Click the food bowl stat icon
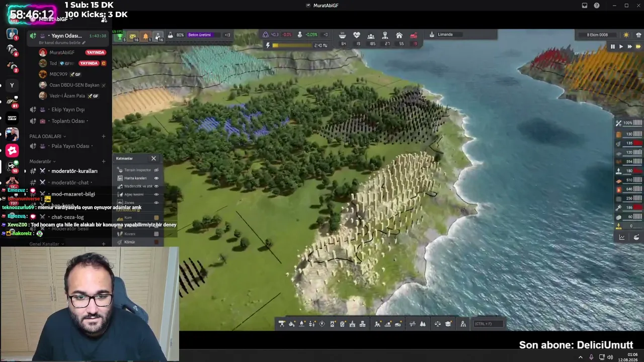Screen dimensions: 644x362 (x=342, y=35)
